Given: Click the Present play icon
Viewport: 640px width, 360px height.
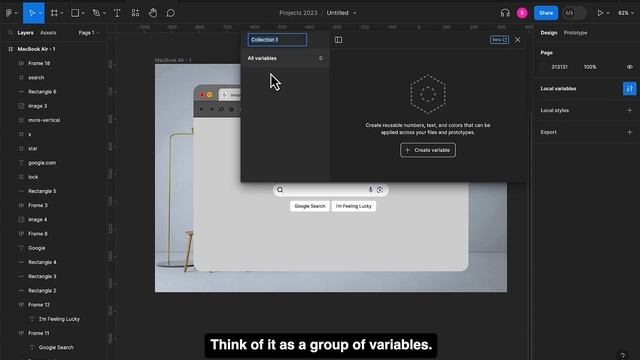Looking at the screenshot, I should [600, 13].
